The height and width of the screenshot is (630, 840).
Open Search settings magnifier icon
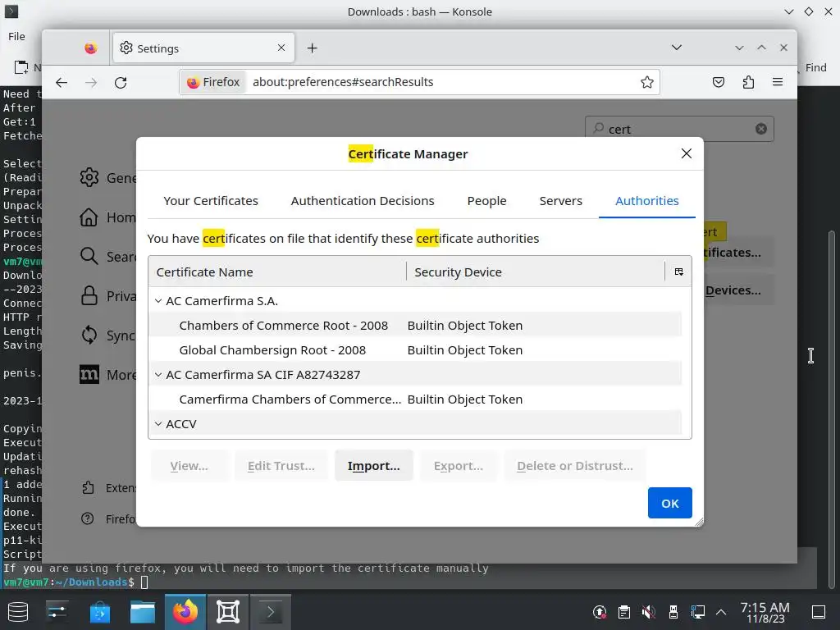pos(89,256)
